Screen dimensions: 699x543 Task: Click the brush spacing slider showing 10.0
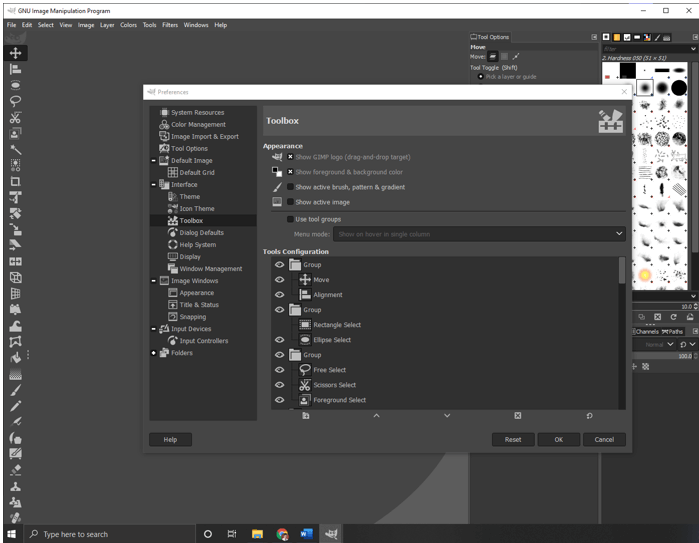(663, 306)
